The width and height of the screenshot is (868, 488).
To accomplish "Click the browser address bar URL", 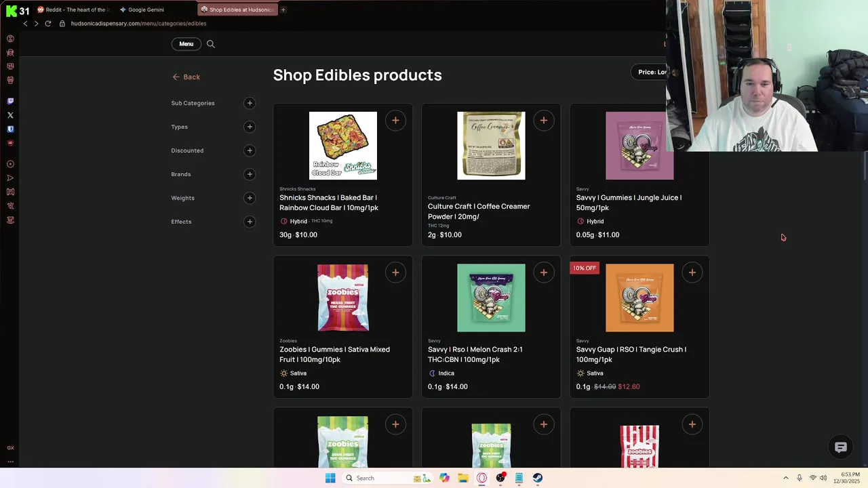I will [x=138, y=23].
